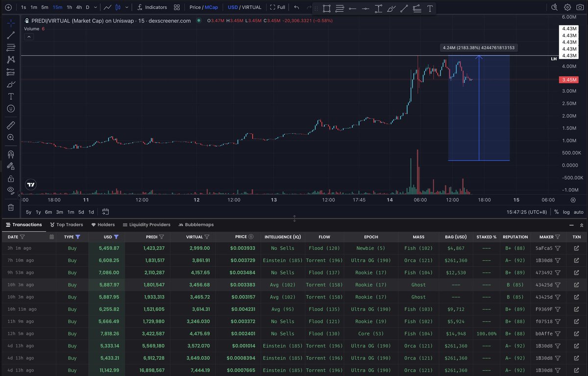Screen dimensions: 588x376
Task: Select the 1h timeframe
Action: point(70,7)
